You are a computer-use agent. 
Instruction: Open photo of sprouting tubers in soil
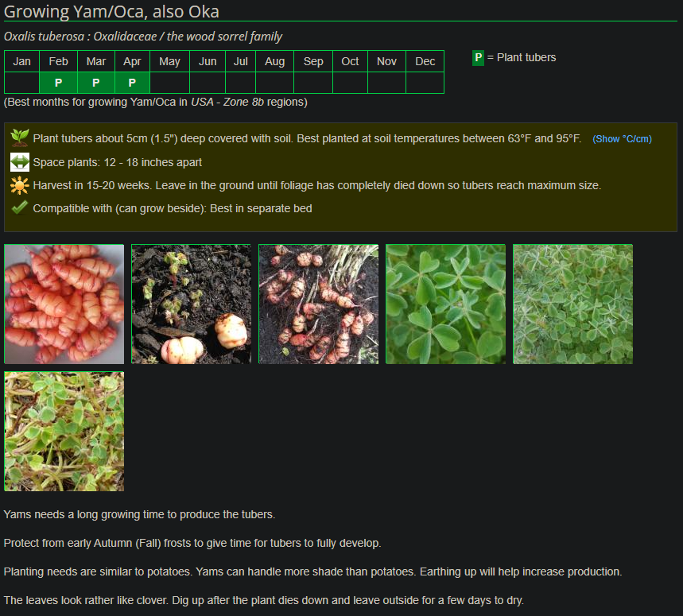(191, 304)
